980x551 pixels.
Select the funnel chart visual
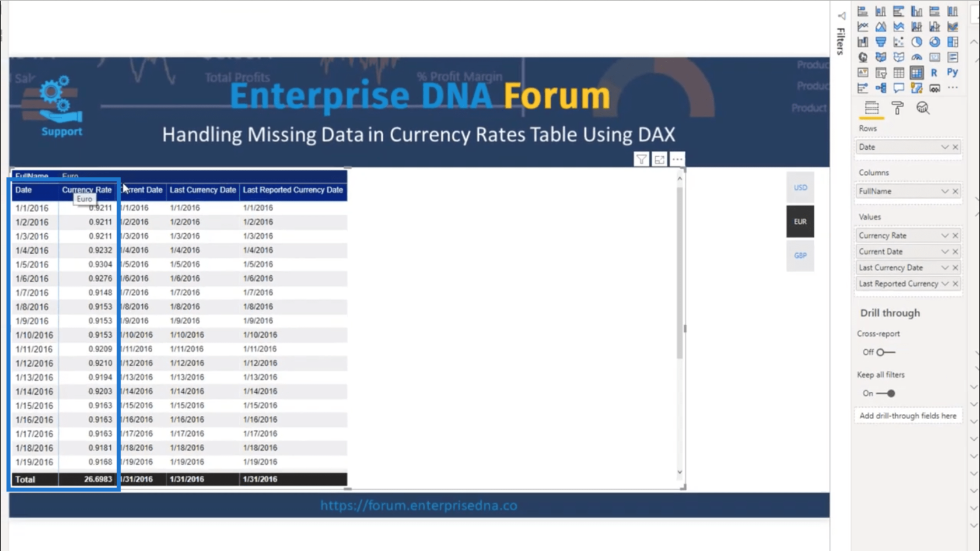click(881, 41)
